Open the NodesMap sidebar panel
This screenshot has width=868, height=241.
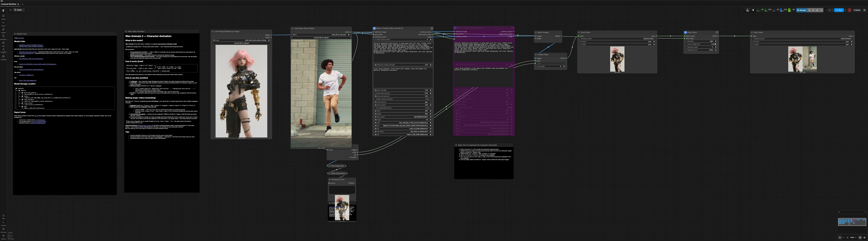point(3,51)
